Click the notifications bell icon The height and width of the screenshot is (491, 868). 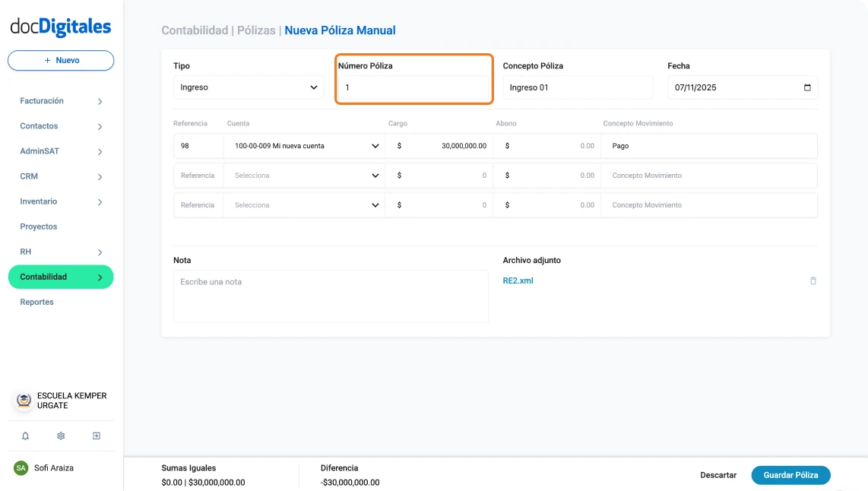26,436
